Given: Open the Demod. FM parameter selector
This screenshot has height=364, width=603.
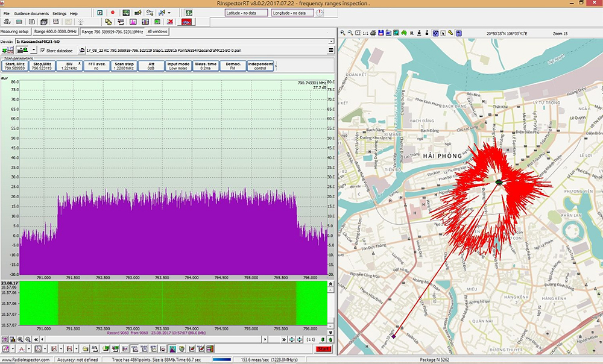Looking at the screenshot, I should coord(233,66).
